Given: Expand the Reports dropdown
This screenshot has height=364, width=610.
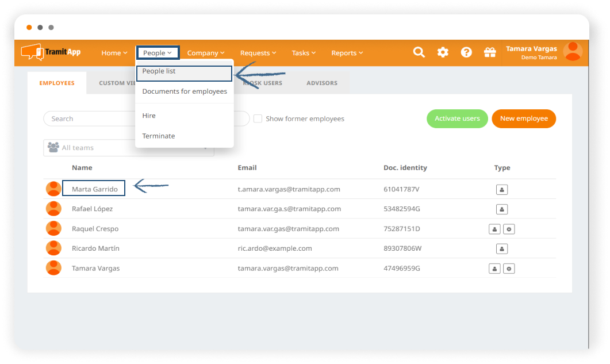Looking at the screenshot, I should 347,53.
